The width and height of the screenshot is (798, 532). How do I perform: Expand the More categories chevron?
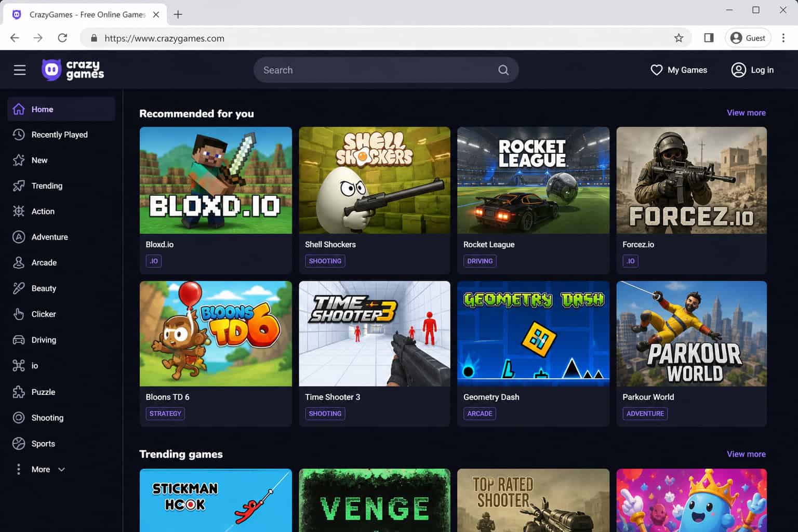tap(61, 470)
